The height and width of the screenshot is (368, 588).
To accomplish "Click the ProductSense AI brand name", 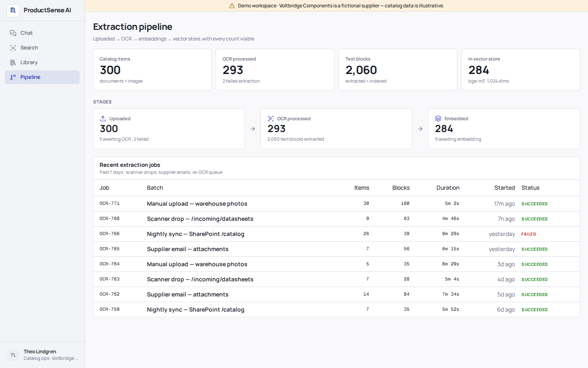I will point(47,10).
